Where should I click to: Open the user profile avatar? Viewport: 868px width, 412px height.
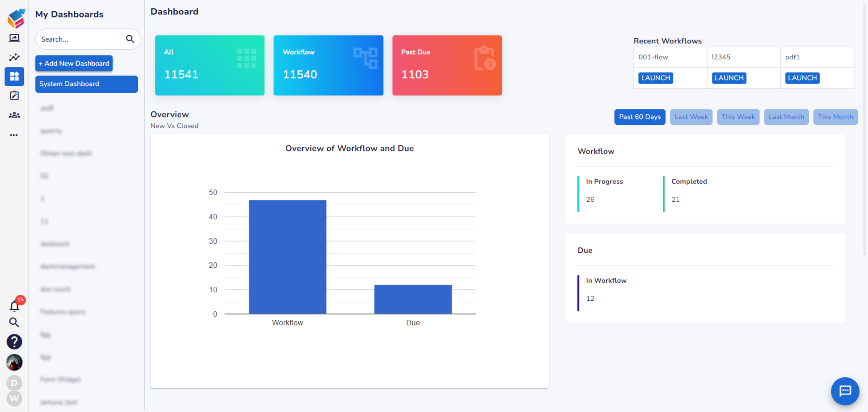[14, 363]
